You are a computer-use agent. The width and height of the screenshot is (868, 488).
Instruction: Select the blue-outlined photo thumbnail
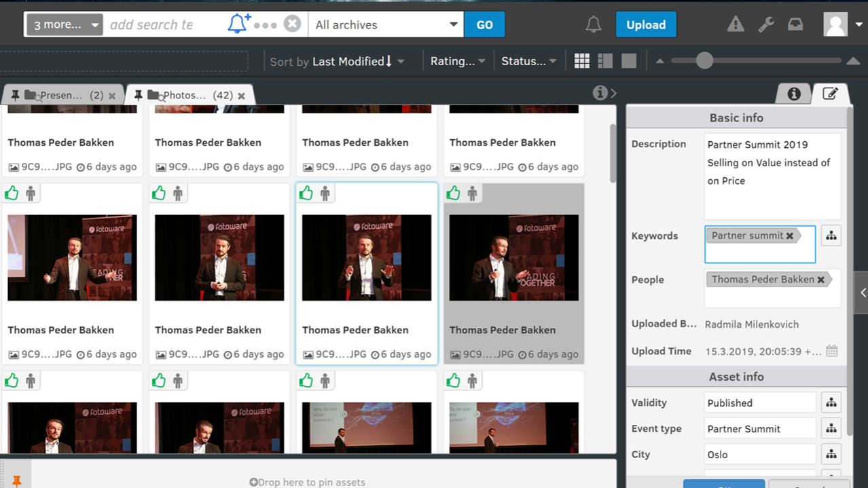click(x=367, y=258)
